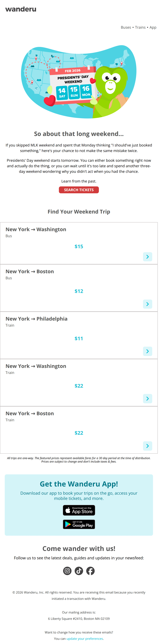The image size is (163, 644).
Task: Click arrow for New York to Boston bus
Action: (x=148, y=304)
